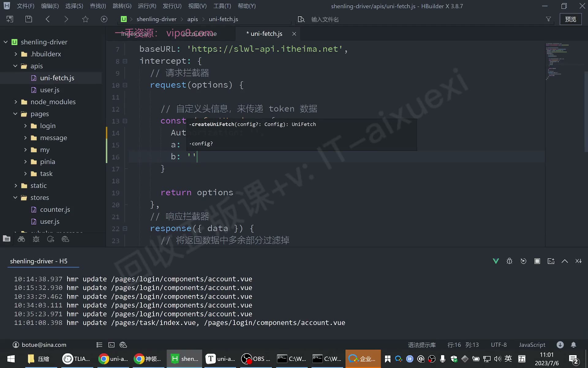Save the current file with toolbar icon
The width and height of the screenshot is (588, 368).
click(x=28, y=19)
